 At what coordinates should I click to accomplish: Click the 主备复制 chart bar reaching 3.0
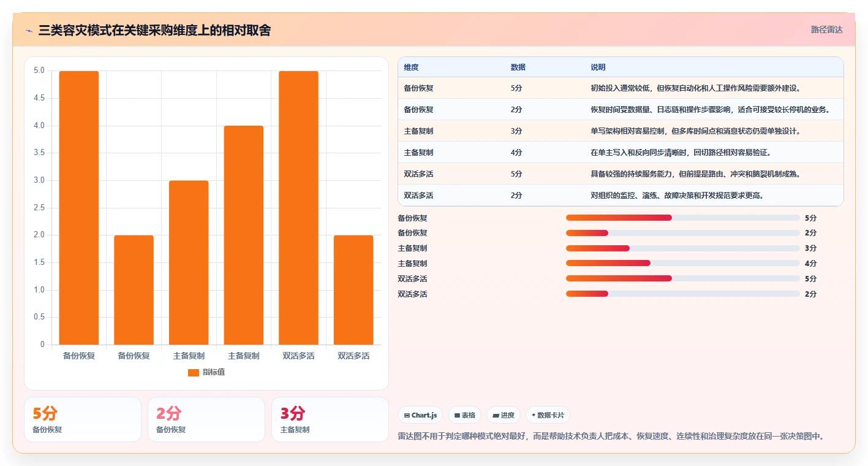tap(189, 262)
